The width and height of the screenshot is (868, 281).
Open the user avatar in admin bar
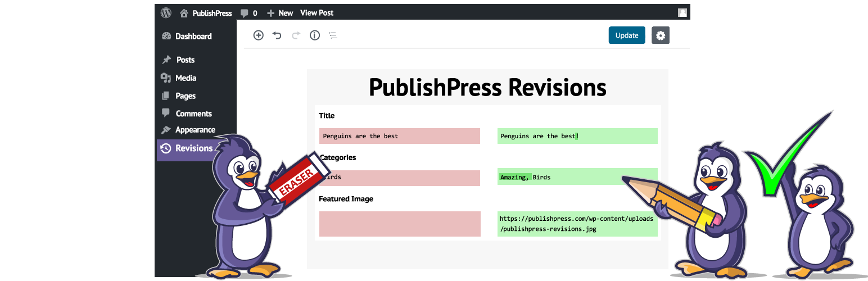(682, 12)
